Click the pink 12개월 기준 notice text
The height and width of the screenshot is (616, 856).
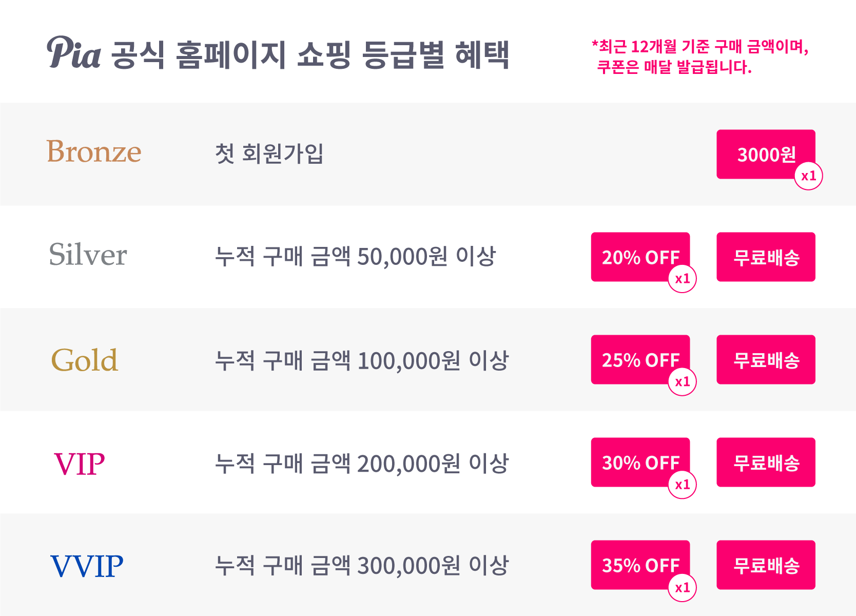click(x=700, y=56)
